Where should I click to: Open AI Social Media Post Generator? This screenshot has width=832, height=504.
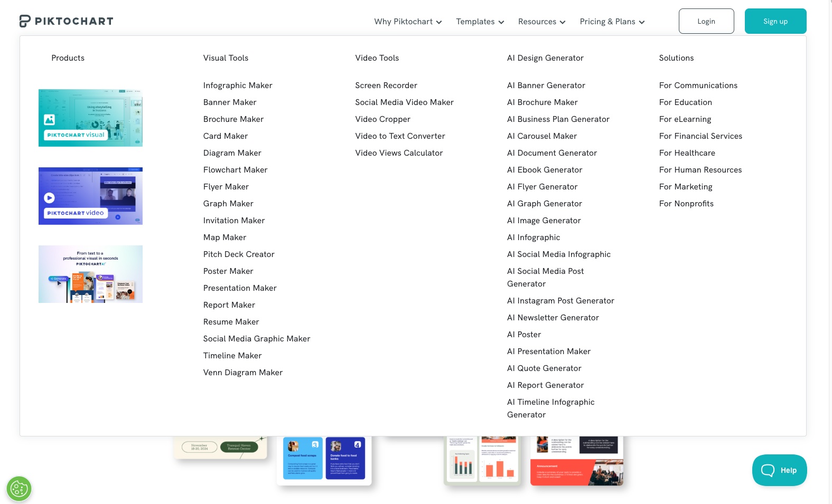point(546,278)
